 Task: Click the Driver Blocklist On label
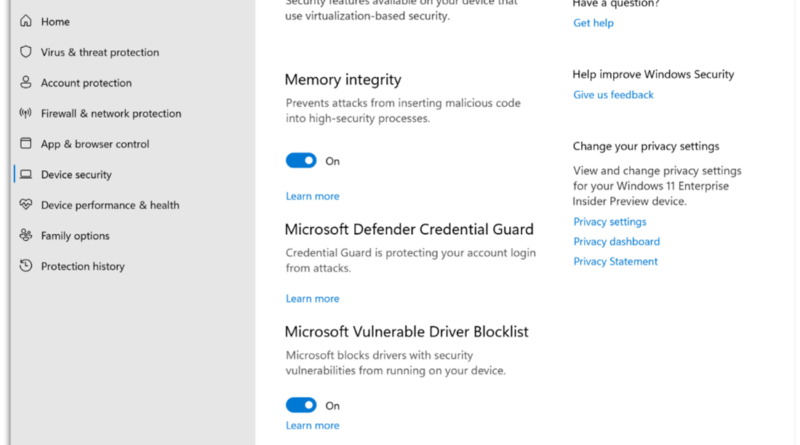tap(333, 406)
